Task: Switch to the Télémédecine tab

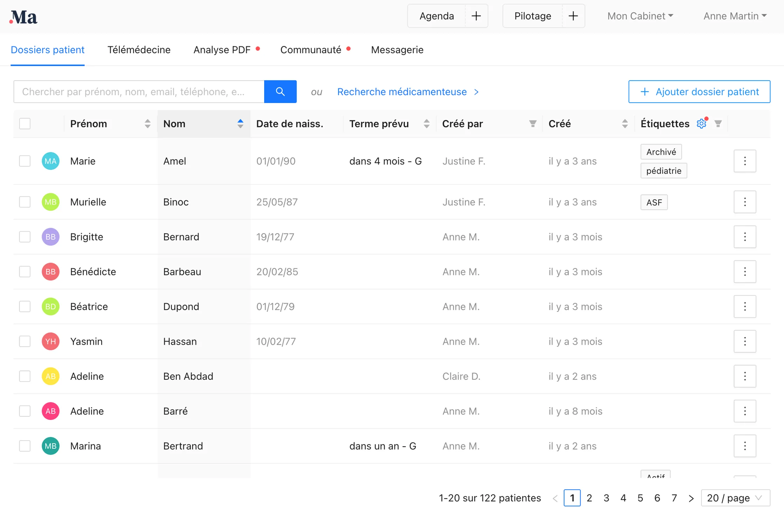Action: tap(139, 50)
